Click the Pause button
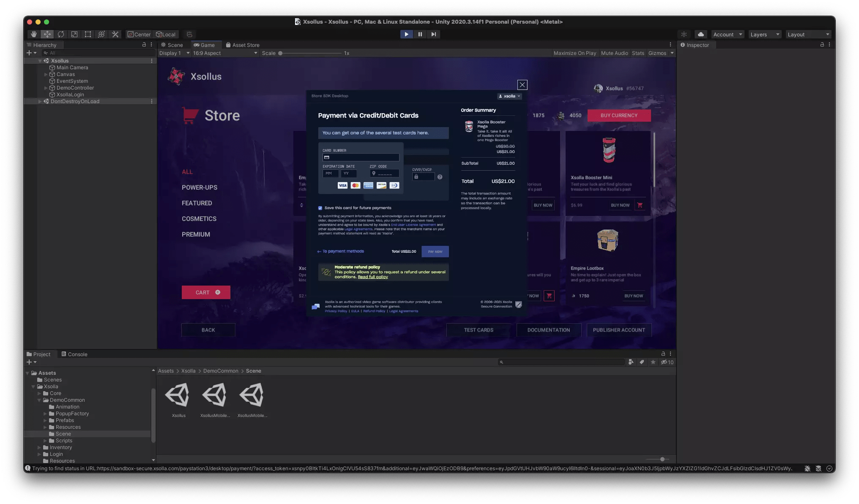Screen dimensions: 859x504 click(x=420, y=34)
